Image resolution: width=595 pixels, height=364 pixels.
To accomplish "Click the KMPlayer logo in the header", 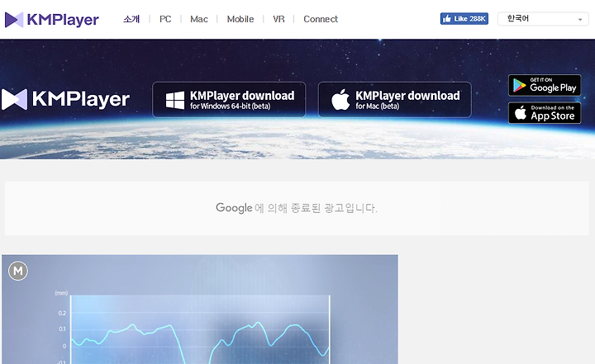I will 51,19.
